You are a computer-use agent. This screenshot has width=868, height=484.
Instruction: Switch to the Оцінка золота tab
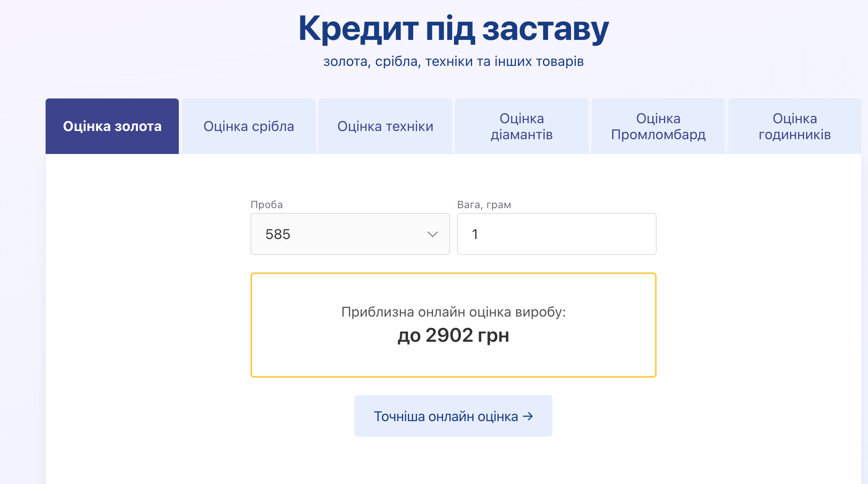(x=112, y=126)
